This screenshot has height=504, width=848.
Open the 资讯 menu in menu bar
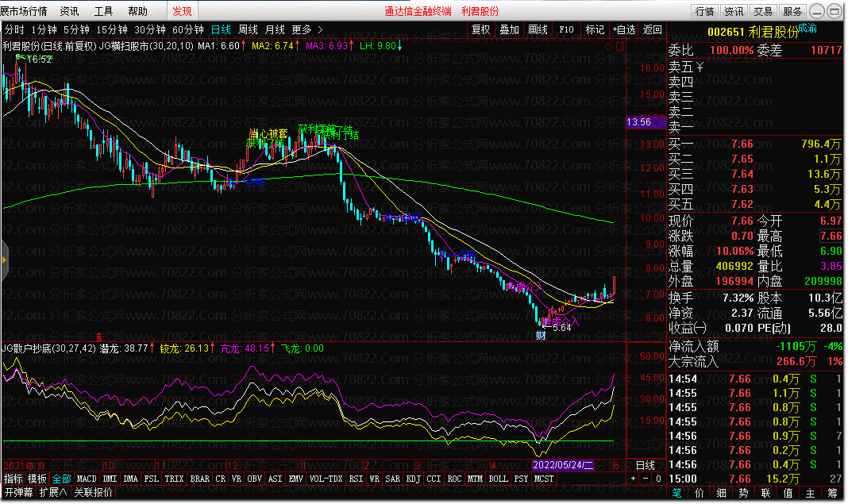coord(69,11)
